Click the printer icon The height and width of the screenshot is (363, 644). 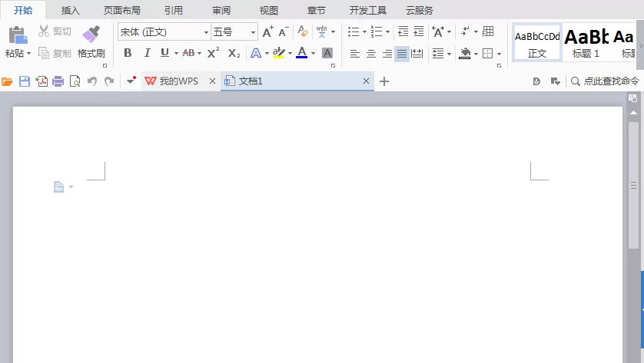coord(58,81)
